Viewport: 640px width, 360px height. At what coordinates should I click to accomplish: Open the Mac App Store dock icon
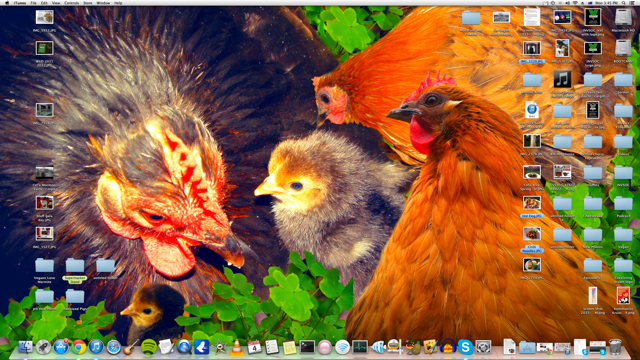(61, 347)
